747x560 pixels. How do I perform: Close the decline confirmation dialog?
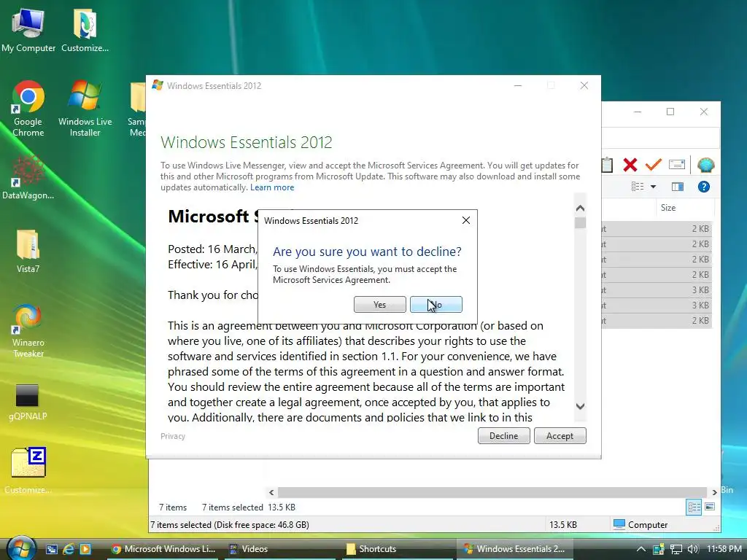[466, 220]
